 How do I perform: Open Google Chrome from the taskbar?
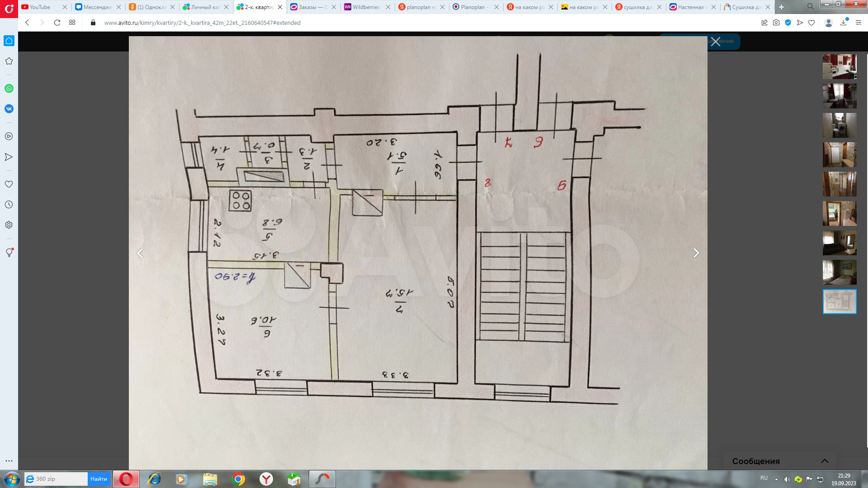click(238, 479)
